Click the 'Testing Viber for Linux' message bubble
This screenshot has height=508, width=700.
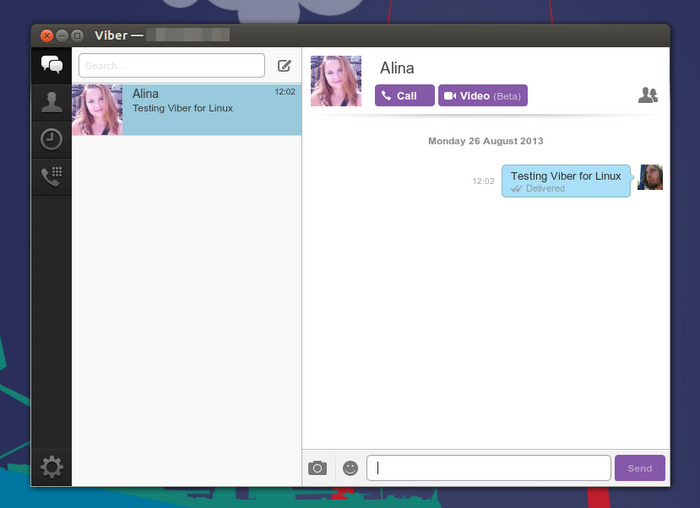pos(566,181)
